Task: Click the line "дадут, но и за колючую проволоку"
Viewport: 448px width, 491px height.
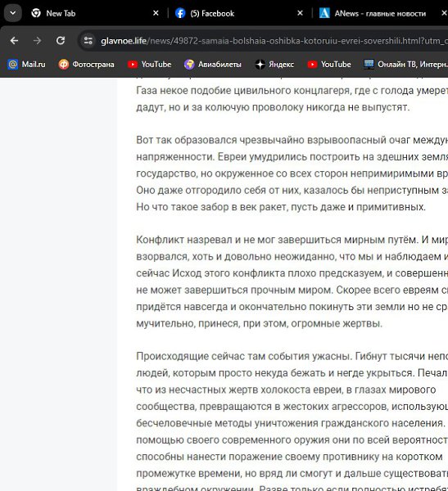Action: click(273, 107)
